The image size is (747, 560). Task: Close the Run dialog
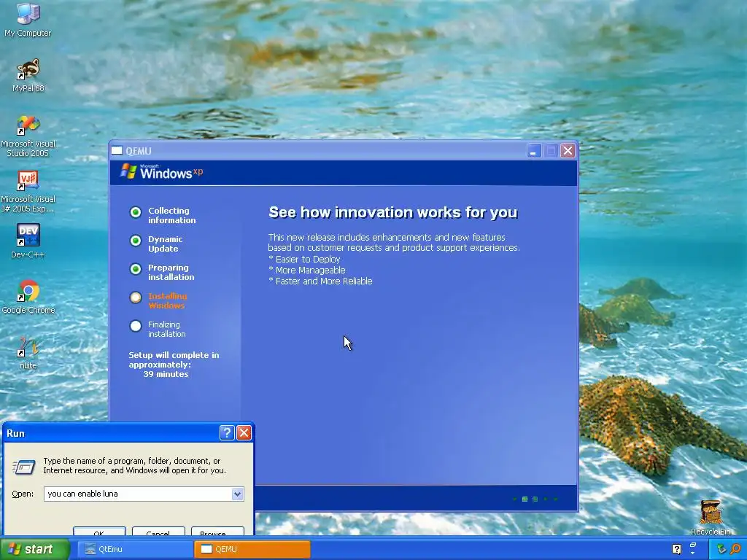pyautogui.click(x=244, y=432)
